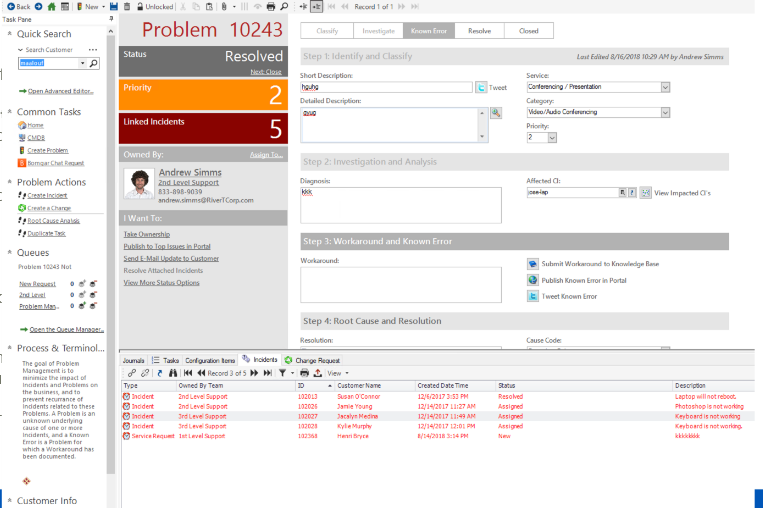
Task: Collapse the Quick Search section
Action: (10, 34)
